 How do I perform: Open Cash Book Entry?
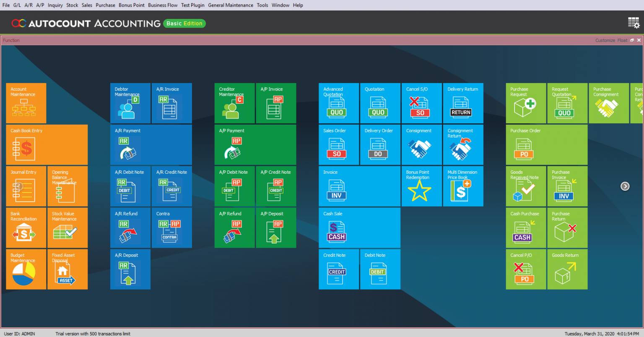46,144
